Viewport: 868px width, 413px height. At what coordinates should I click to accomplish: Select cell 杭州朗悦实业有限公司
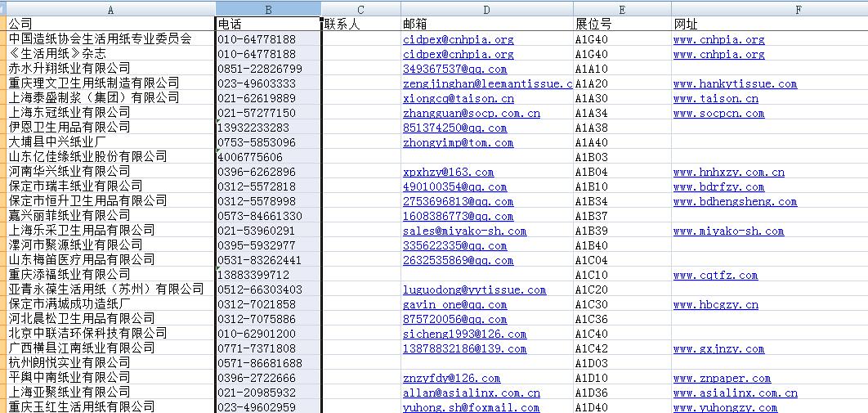click(x=110, y=364)
